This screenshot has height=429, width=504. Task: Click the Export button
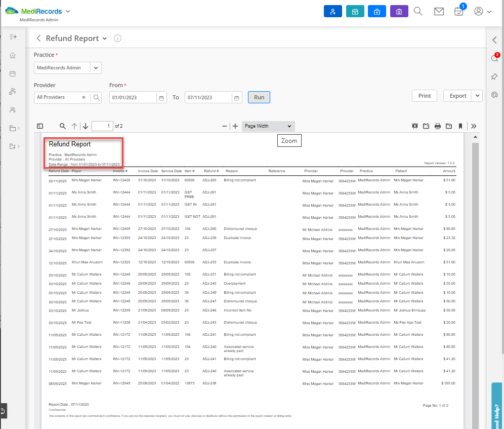click(458, 96)
